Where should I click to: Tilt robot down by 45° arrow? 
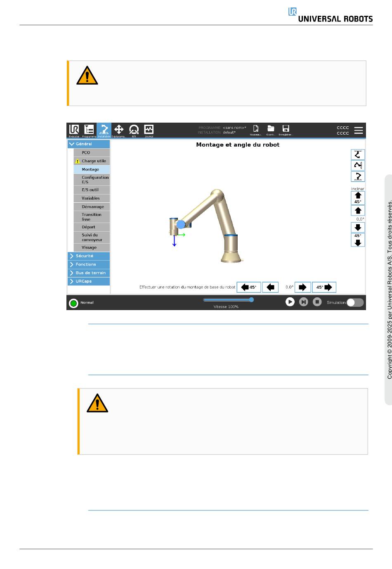(x=358, y=240)
